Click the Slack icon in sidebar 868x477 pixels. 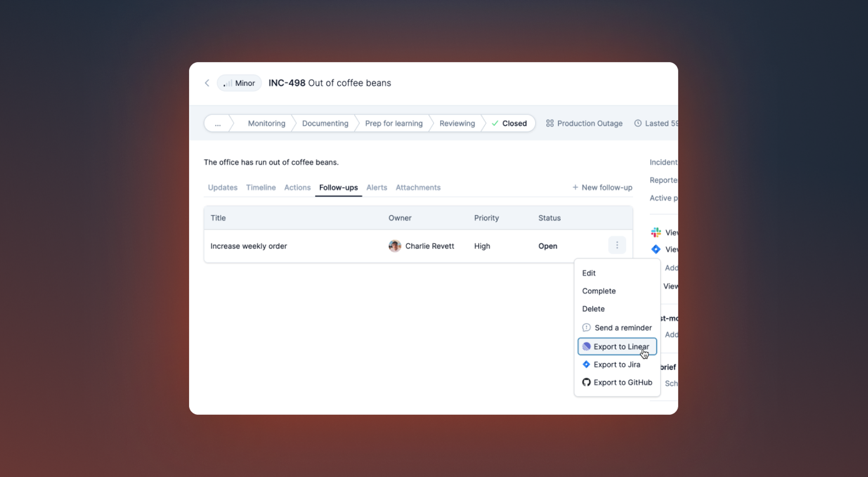tap(656, 232)
